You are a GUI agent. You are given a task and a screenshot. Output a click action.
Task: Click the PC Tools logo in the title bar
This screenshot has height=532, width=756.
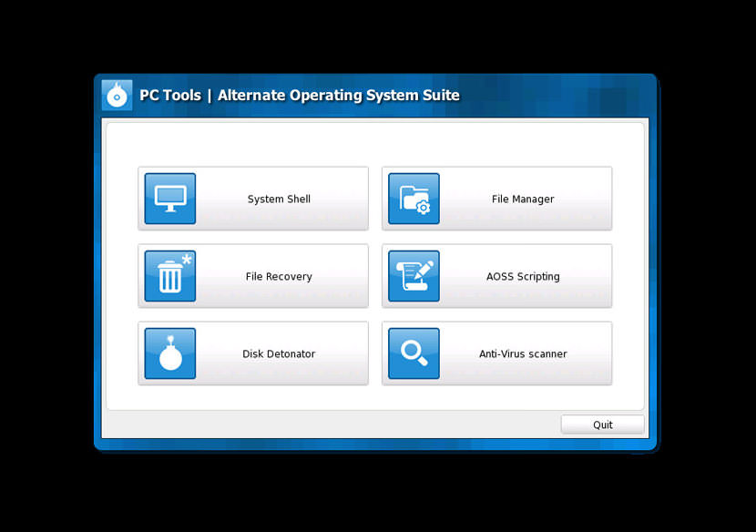click(117, 95)
